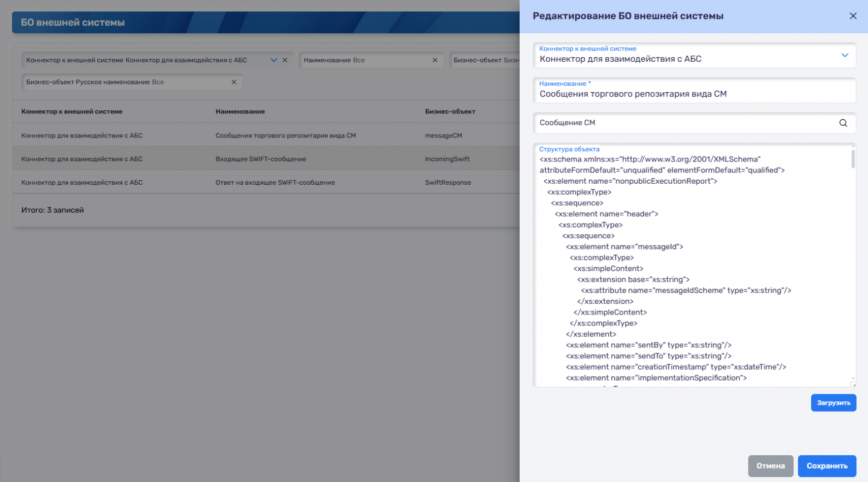Close the edit panel with the X icon
This screenshot has width=868, height=482.
point(853,16)
